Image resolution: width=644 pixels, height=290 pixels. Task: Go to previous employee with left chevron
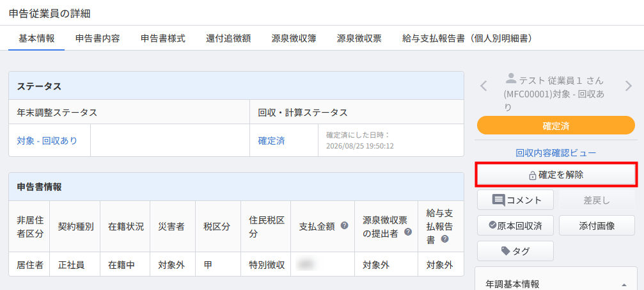[484, 86]
